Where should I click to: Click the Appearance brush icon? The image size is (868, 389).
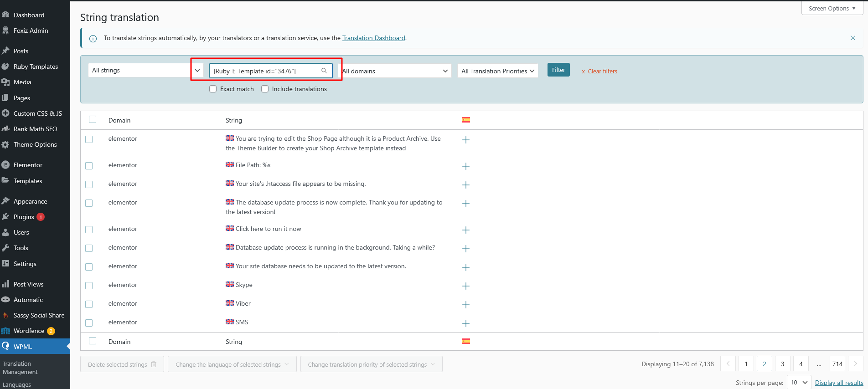coord(5,201)
